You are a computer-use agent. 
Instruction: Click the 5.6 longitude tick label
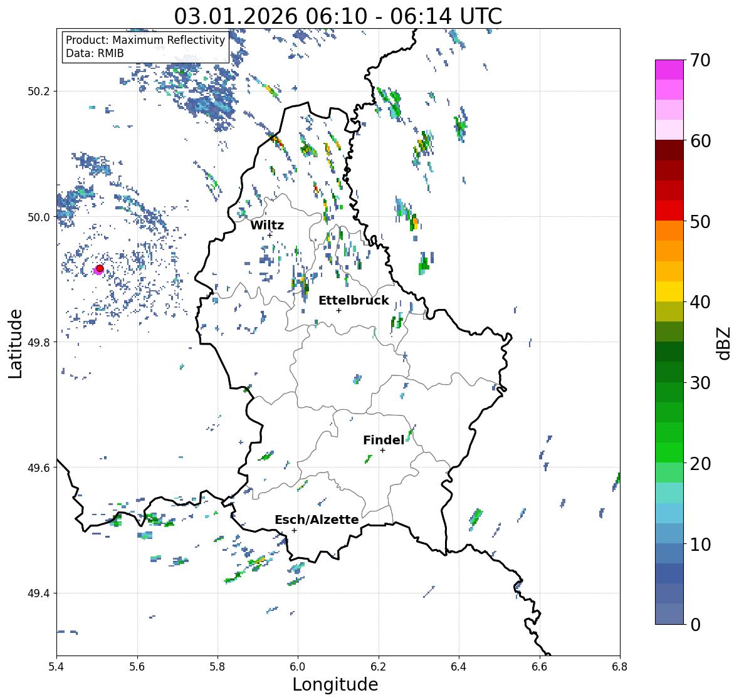[137, 667]
